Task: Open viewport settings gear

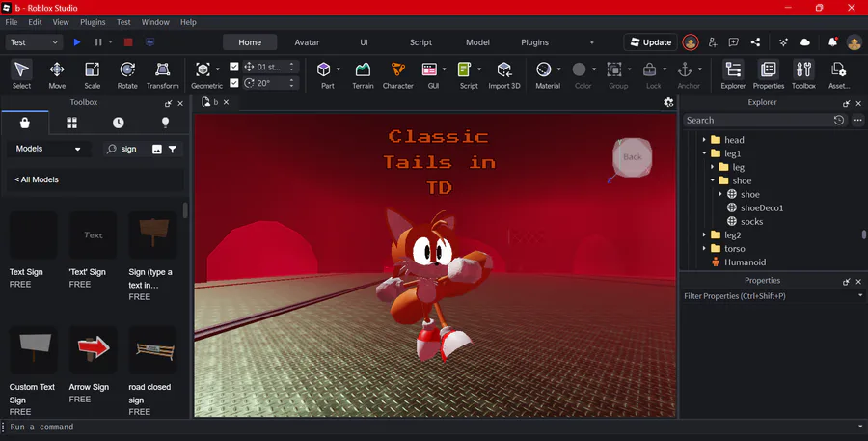Action: tap(668, 102)
